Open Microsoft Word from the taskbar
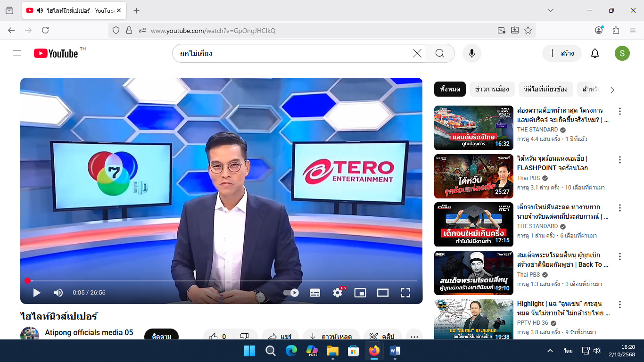Screen dimensions: 644x362 pyautogui.click(x=395, y=351)
